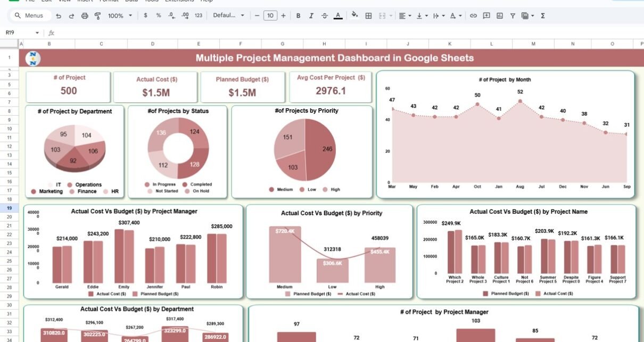644x342 pixels.
Task: Select row 19 header
Action: tap(9, 208)
